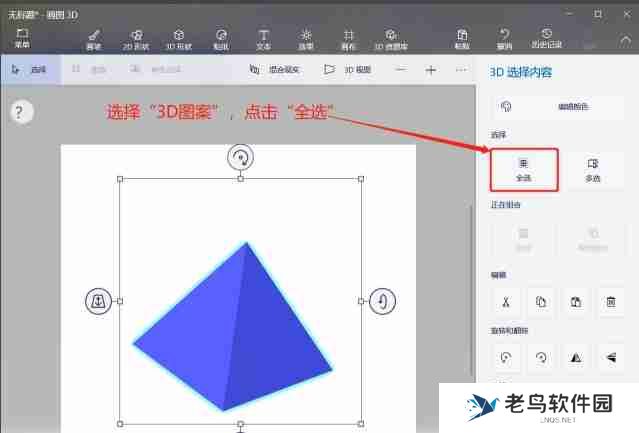The width and height of the screenshot is (639, 433).
Task: Toggle the 3D 视图 view mode
Action: tap(348, 70)
